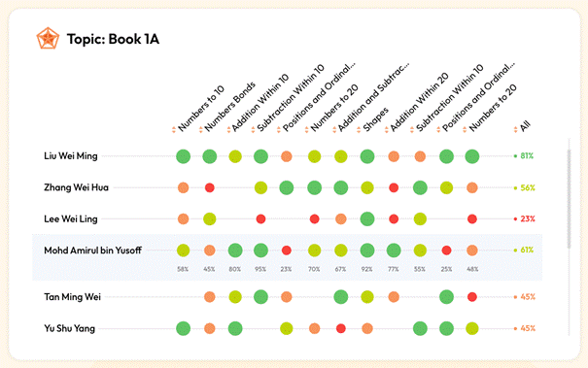Select student Liu Wei Ming
This screenshot has height=368, width=588.
[71, 156]
